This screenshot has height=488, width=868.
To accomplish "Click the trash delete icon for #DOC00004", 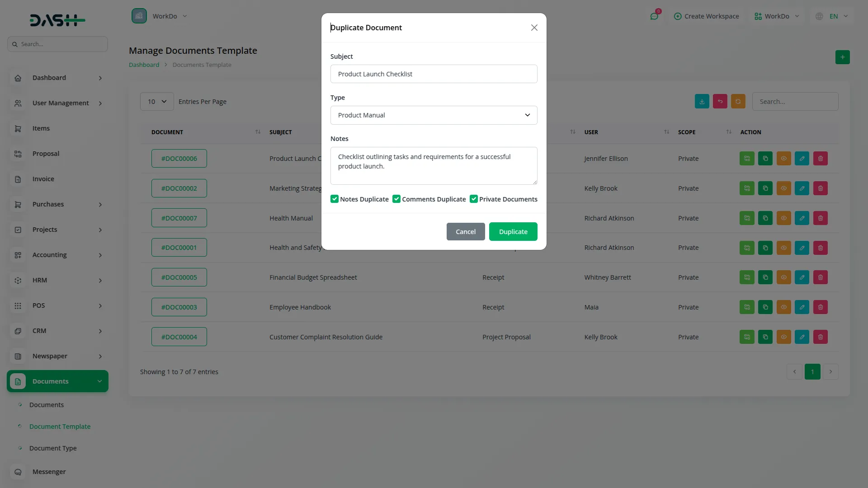I will click(x=821, y=337).
